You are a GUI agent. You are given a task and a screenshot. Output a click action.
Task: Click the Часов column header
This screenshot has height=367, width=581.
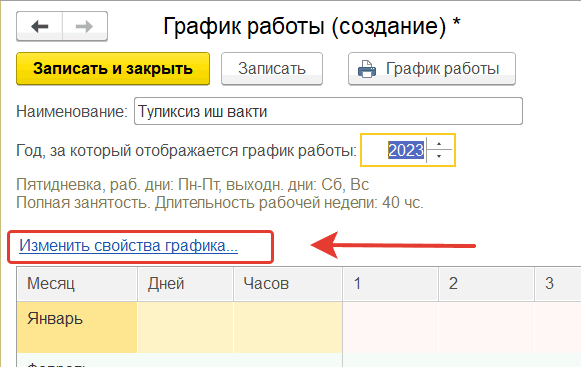(288, 284)
